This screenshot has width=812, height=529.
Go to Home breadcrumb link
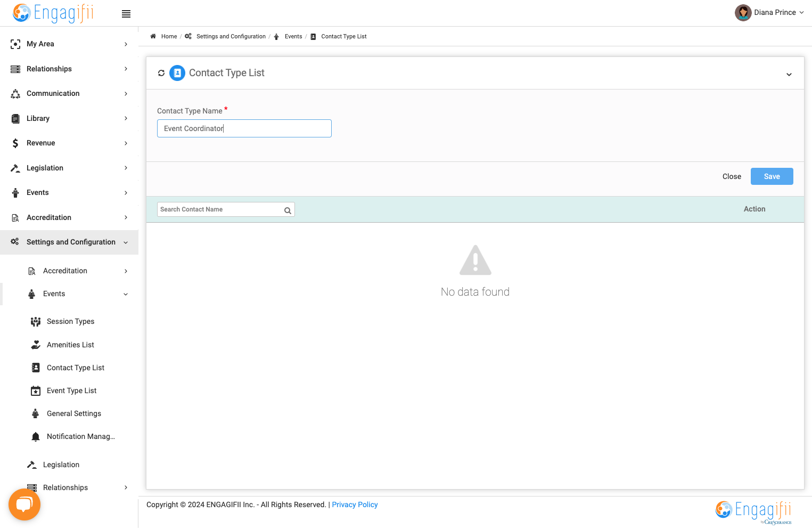169,36
